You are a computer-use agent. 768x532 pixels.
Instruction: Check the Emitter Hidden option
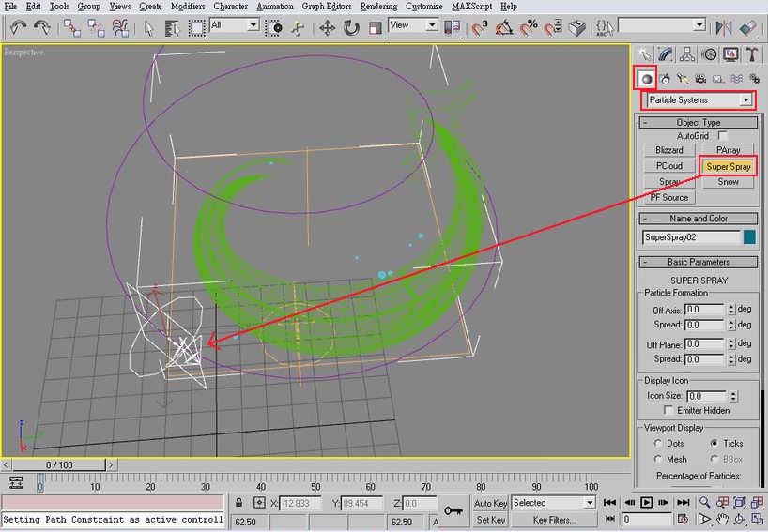click(x=668, y=410)
